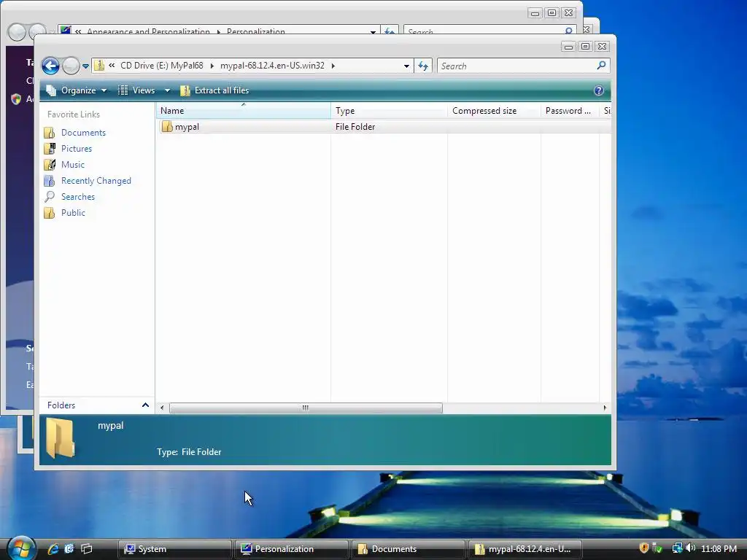Screen dimensions: 747x560
Task: Open the Windows Start orb
Action: coord(20,548)
